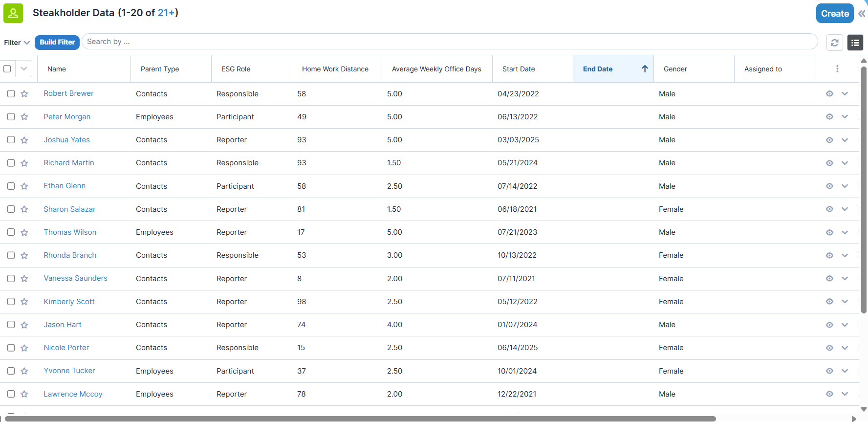This screenshot has height=422, width=868.
Task: Mark Joshua Yates as favorite
Action: [24, 140]
